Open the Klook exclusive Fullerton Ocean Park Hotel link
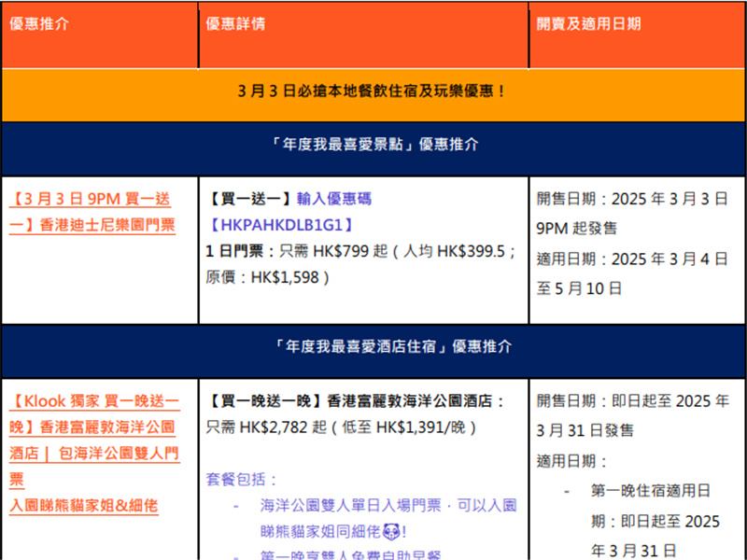747x560 pixels. pos(93,440)
